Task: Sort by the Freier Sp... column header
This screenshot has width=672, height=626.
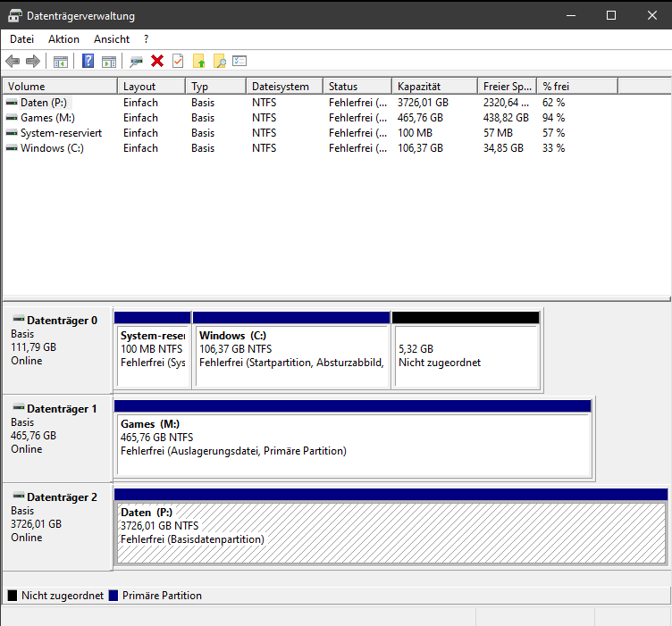Action: (507, 87)
